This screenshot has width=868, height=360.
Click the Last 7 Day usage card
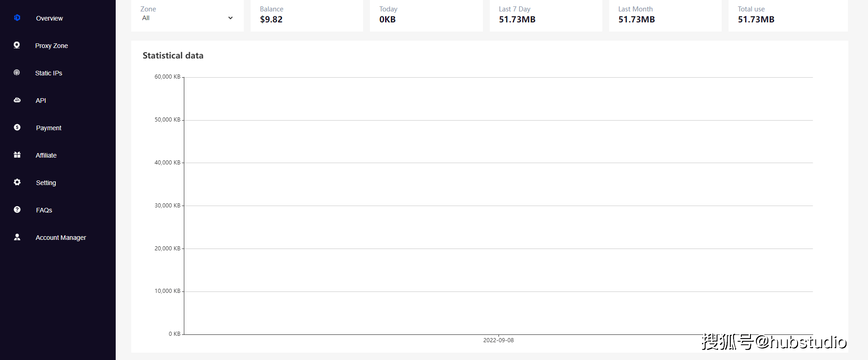pyautogui.click(x=546, y=15)
